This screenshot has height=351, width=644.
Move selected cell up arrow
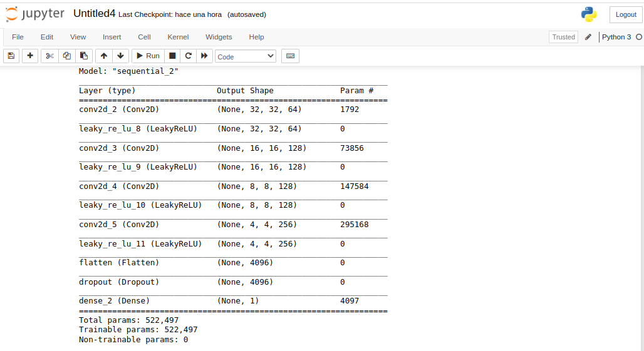104,56
